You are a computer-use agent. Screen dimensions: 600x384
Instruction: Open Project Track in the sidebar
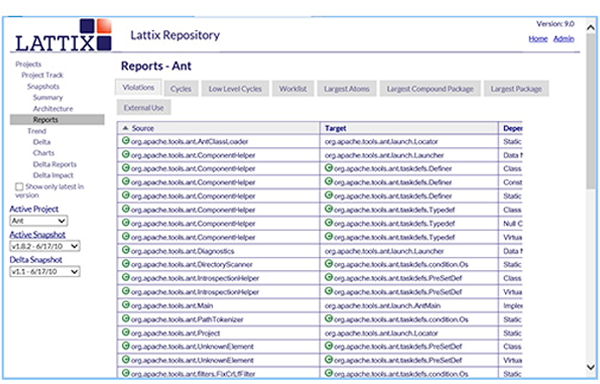[x=42, y=75]
